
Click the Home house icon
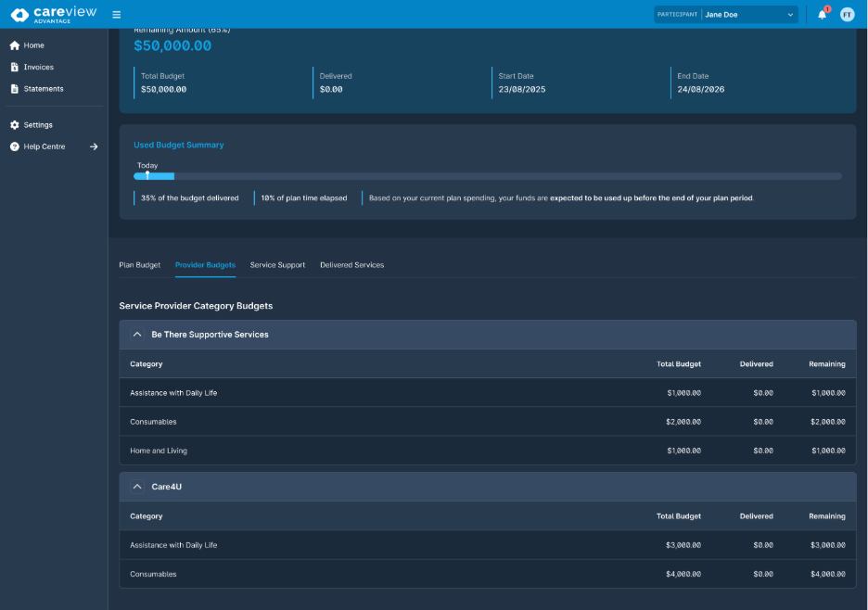15,45
